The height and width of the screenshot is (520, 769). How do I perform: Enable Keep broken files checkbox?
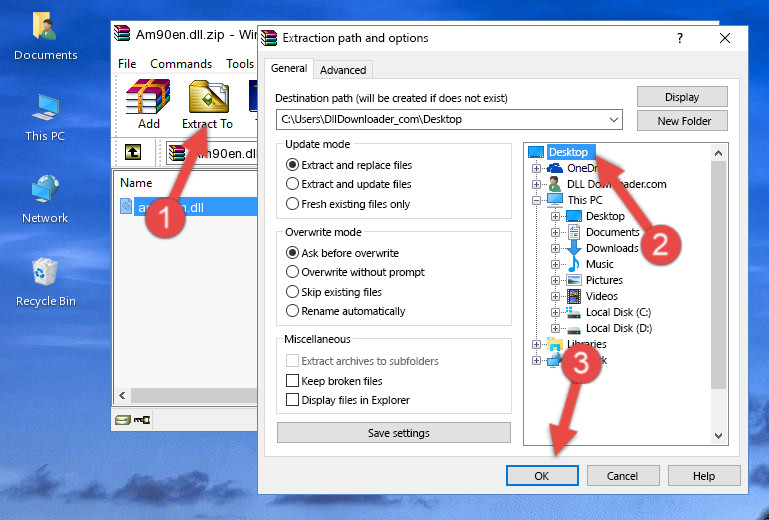292,380
